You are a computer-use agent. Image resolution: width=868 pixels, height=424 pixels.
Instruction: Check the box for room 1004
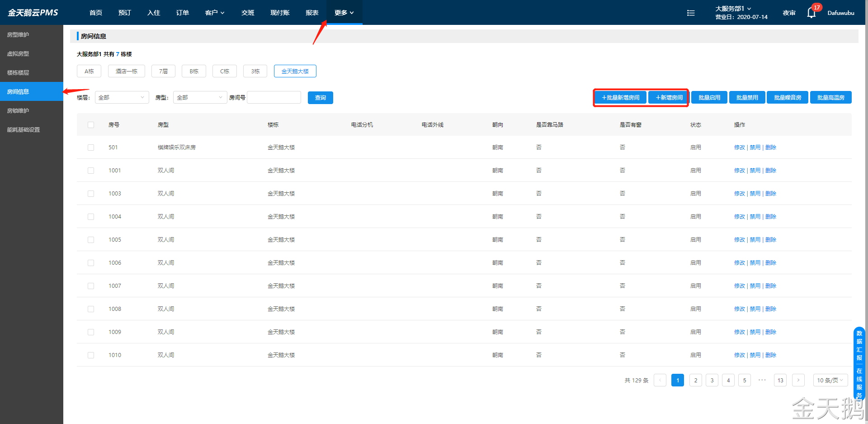tap(91, 217)
